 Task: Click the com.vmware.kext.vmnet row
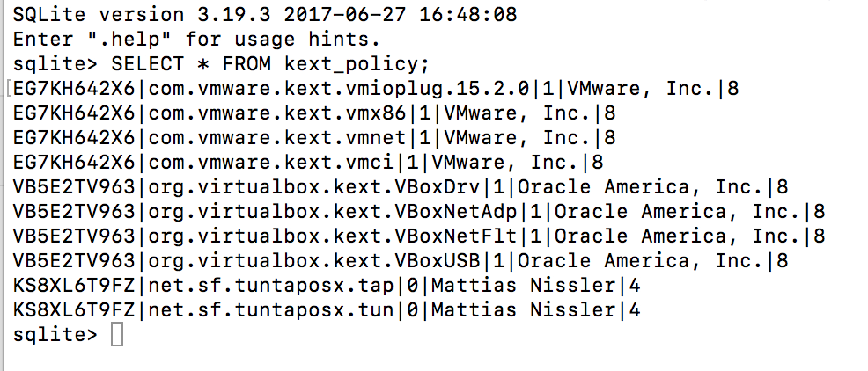(x=314, y=138)
